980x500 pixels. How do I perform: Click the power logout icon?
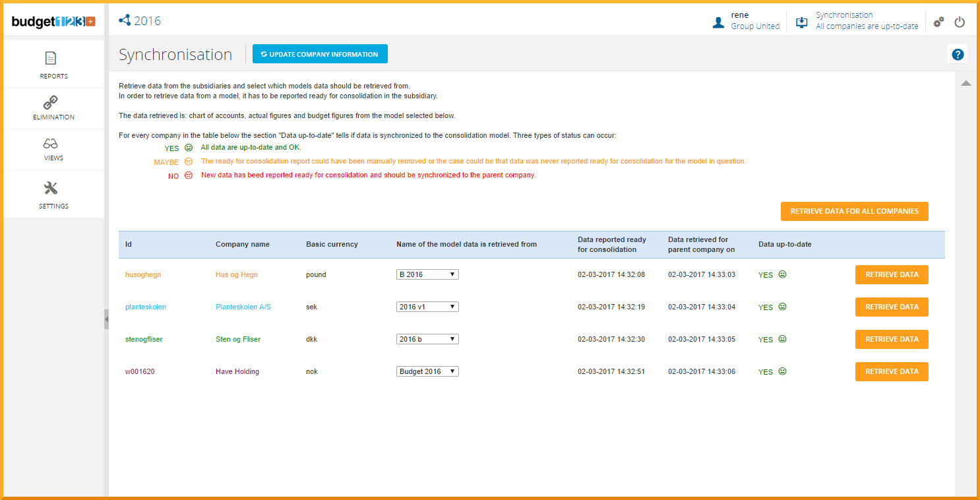point(960,22)
